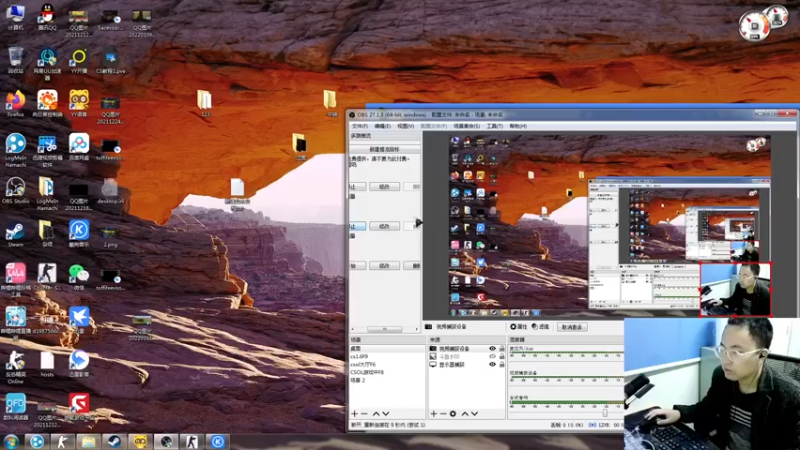800x450 pixels.
Task: Select the Steam desktop shortcut
Action: coord(15,235)
